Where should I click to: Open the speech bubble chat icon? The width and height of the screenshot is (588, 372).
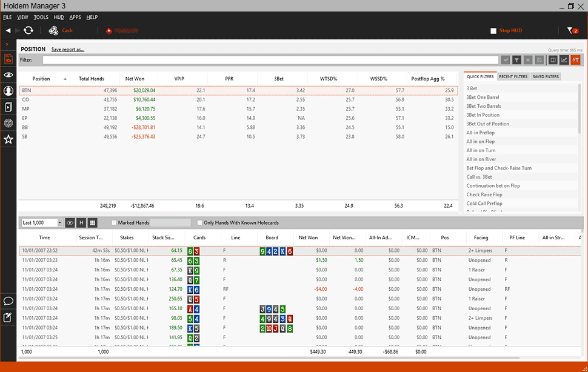8,301
